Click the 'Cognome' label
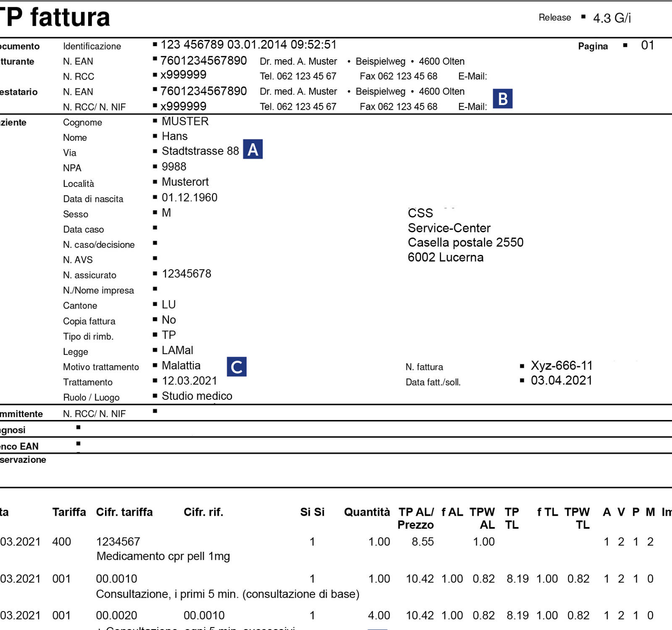The width and height of the screenshot is (672, 630). click(82, 123)
